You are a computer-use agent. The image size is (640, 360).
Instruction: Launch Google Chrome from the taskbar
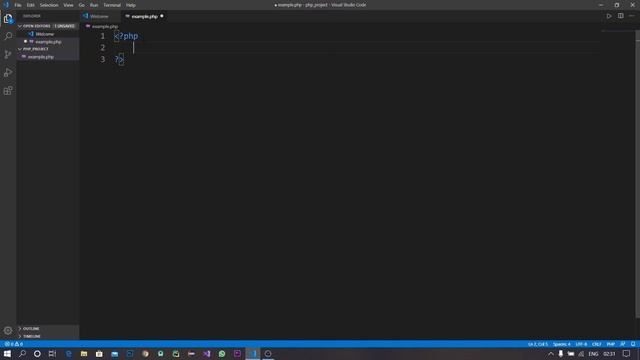click(x=145, y=354)
